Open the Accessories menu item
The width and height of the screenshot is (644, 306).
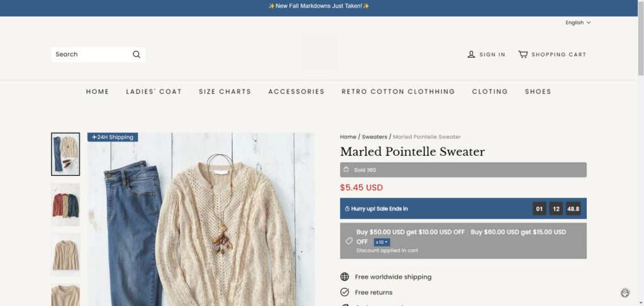pyautogui.click(x=296, y=92)
